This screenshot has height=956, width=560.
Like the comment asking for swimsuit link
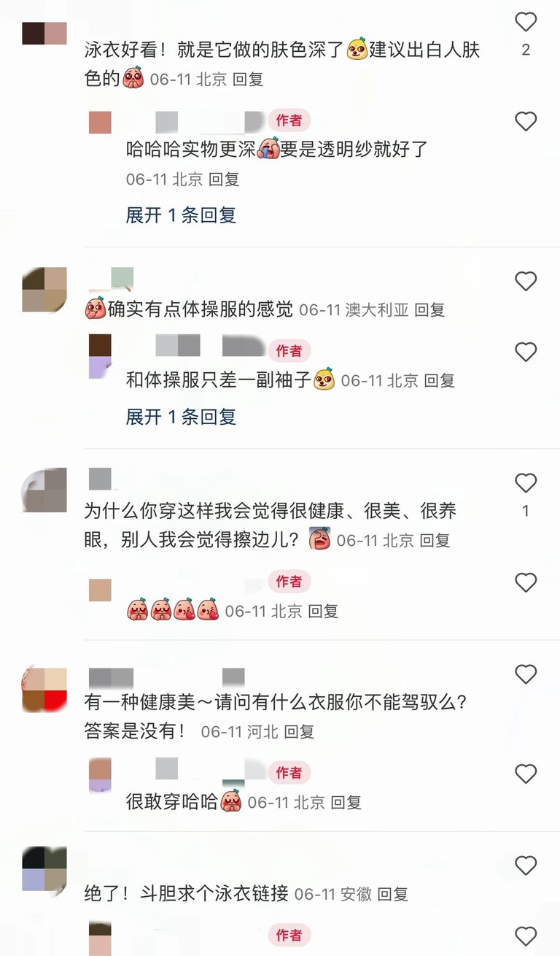[x=526, y=866]
